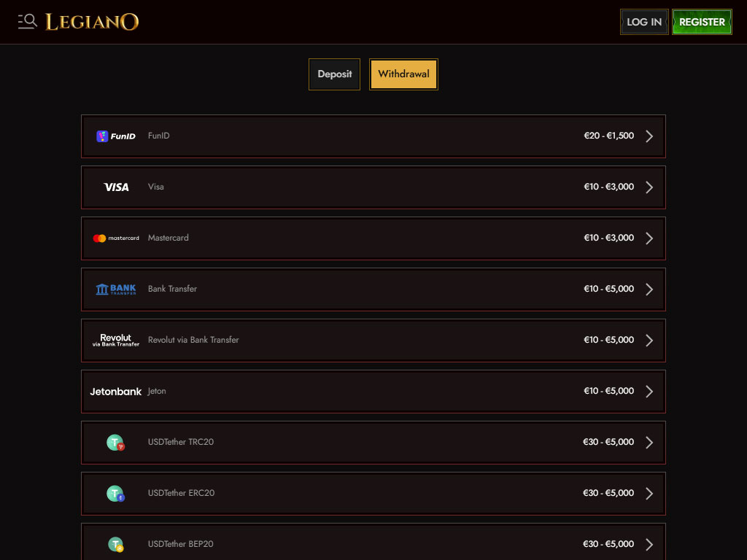Click the Mastercard logo

pos(116,238)
